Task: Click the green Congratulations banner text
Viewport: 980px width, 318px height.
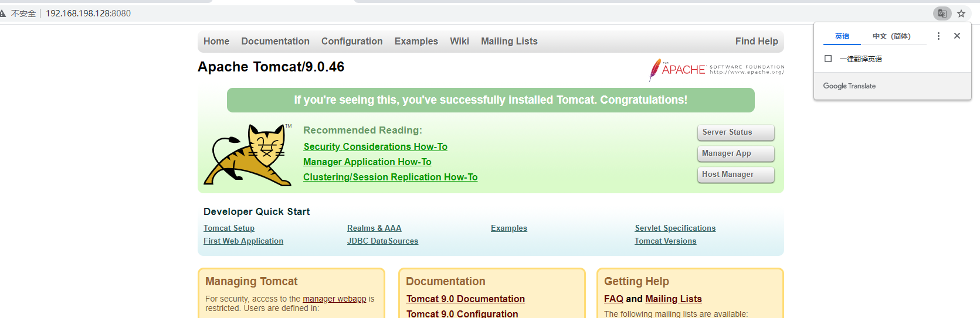Action: 491,100
